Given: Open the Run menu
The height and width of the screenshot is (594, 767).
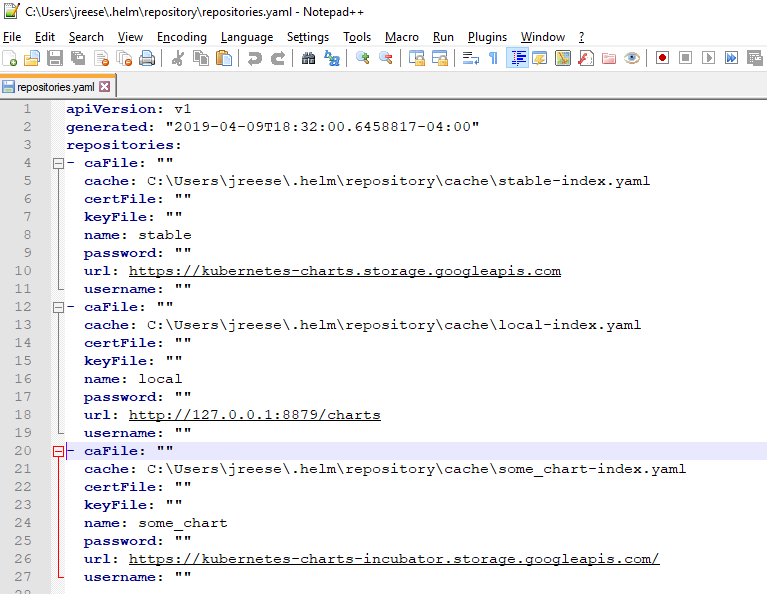Looking at the screenshot, I should (443, 37).
